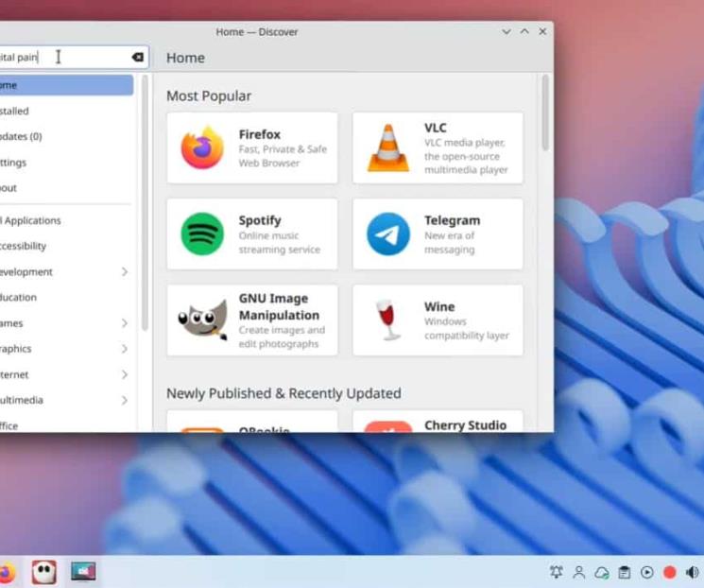Click the Most Popular heading
The height and width of the screenshot is (588, 704).
click(209, 96)
